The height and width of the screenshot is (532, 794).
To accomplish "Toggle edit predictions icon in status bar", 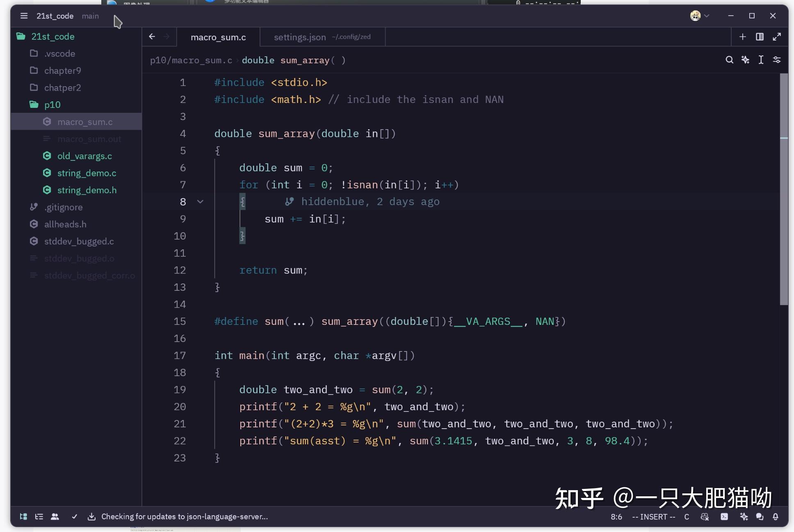I will pos(705,517).
